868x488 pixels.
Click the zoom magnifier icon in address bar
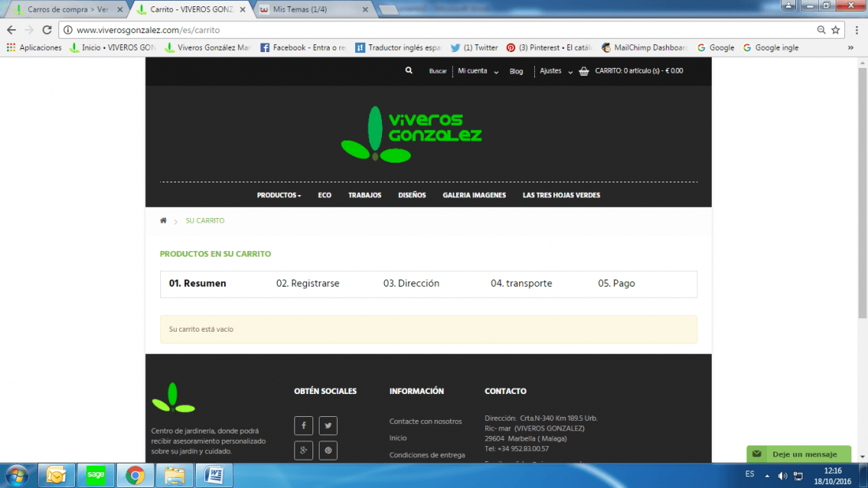pos(821,30)
